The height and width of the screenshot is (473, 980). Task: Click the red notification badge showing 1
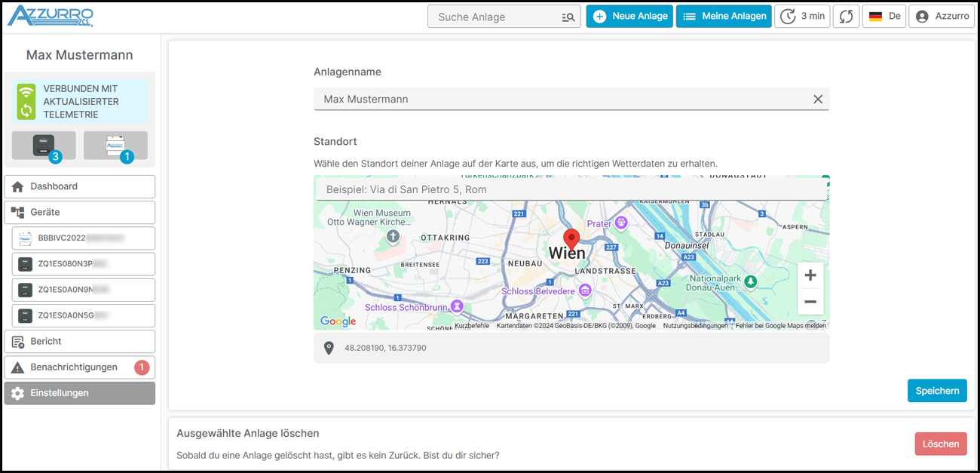click(x=142, y=367)
